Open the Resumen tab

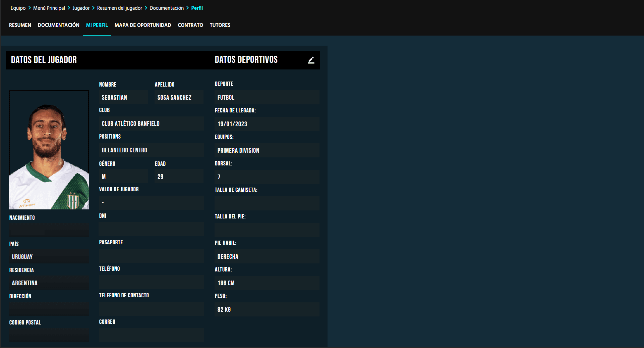coord(20,25)
